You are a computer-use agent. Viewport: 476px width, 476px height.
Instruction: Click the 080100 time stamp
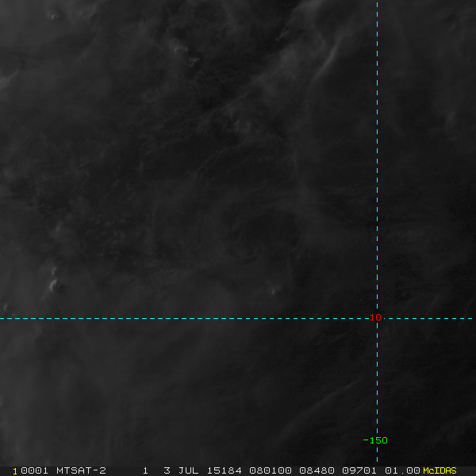click(x=271, y=470)
